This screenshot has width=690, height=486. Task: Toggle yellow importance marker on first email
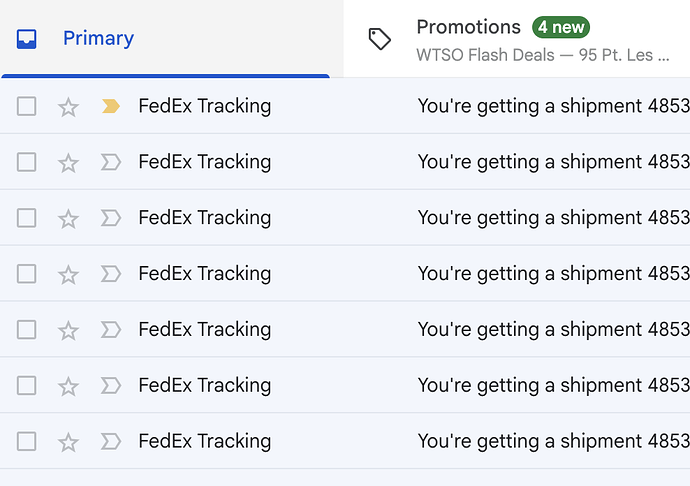[111, 106]
